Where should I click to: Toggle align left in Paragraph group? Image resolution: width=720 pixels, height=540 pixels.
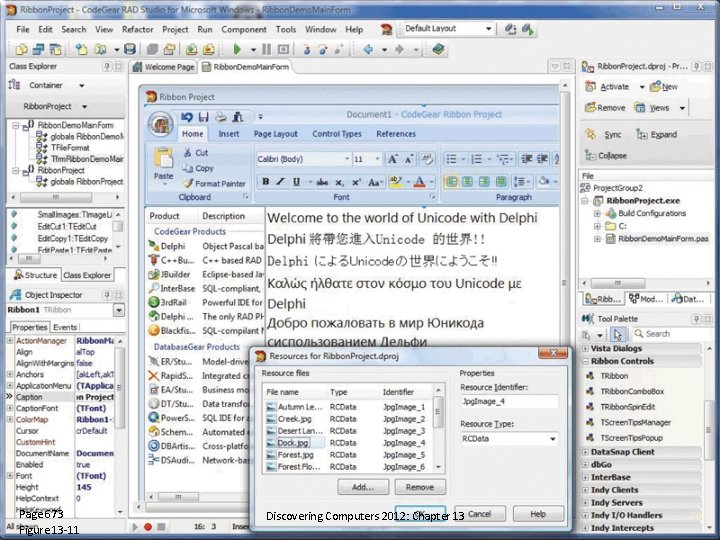(x=451, y=182)
